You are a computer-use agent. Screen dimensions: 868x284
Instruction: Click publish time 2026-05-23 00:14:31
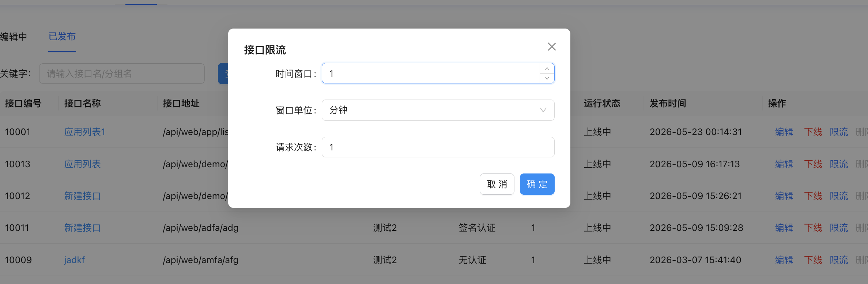(x=696, y=132)
